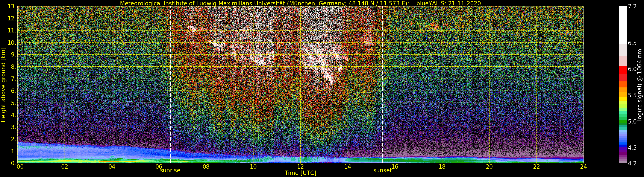The image size is (644, 177).
Task: Click the white dashed sunset line
Action: pyautogui.click(x=383, y=85)
